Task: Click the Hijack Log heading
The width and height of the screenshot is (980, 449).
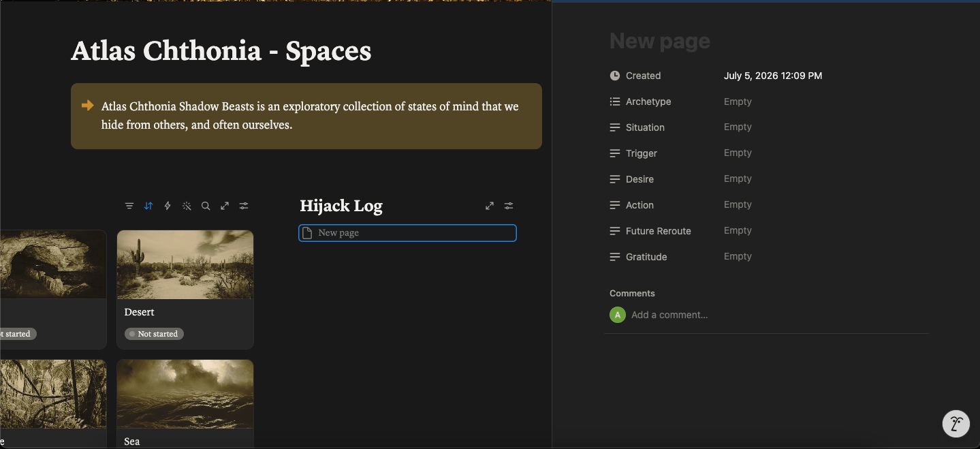Action: tap(341, 206)
